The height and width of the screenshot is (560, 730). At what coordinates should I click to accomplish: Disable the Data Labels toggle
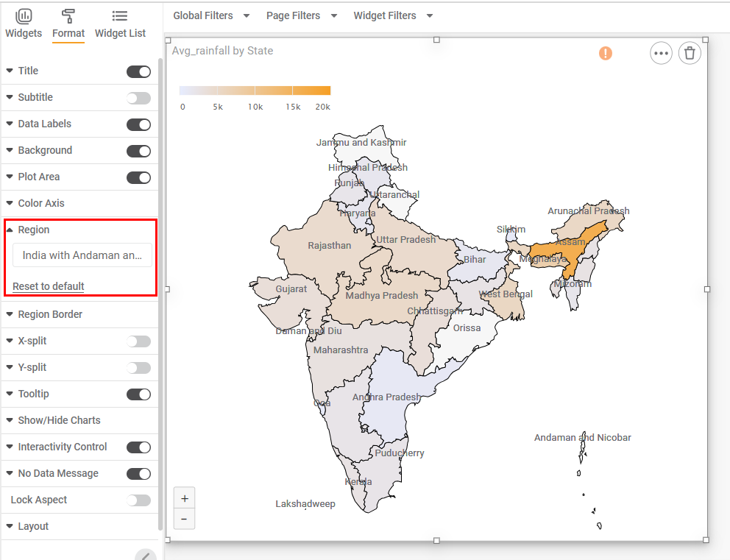138,124
